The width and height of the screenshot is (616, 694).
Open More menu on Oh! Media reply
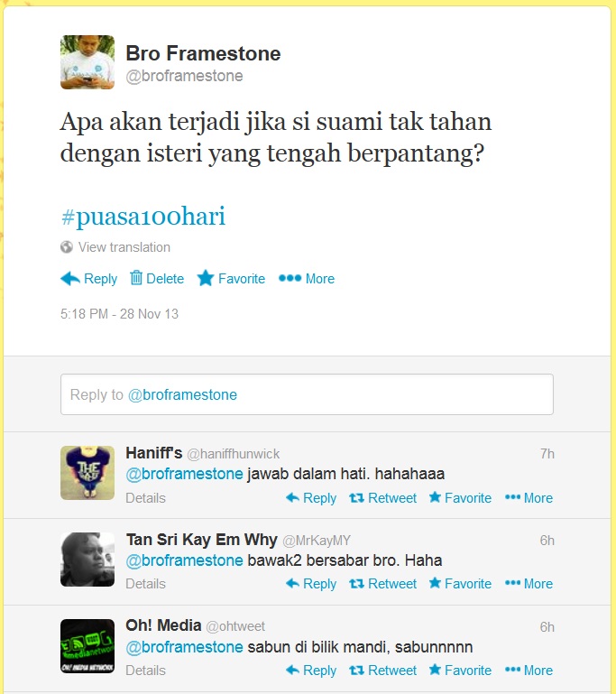(x=529, y=671)
